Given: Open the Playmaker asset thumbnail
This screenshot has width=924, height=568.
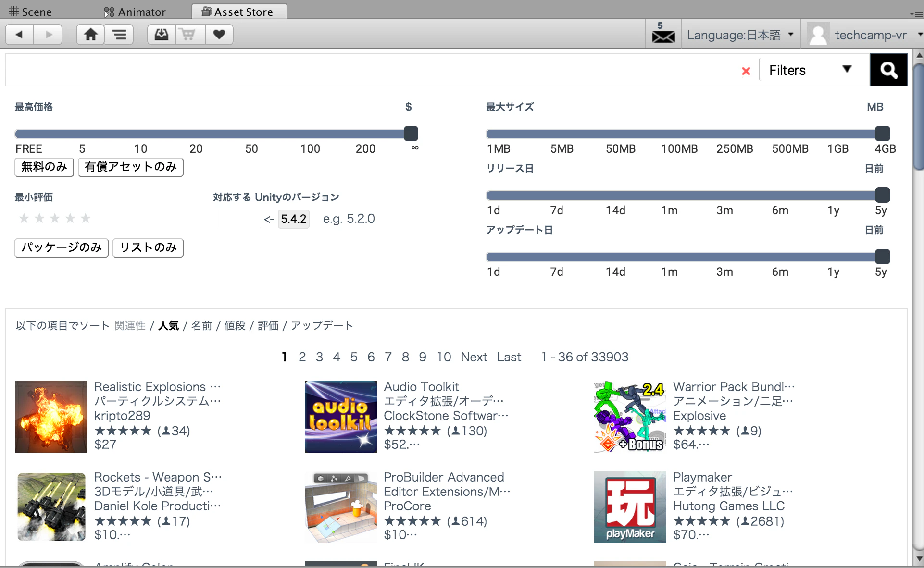Looking at the screenshot, I should (630, 507).
